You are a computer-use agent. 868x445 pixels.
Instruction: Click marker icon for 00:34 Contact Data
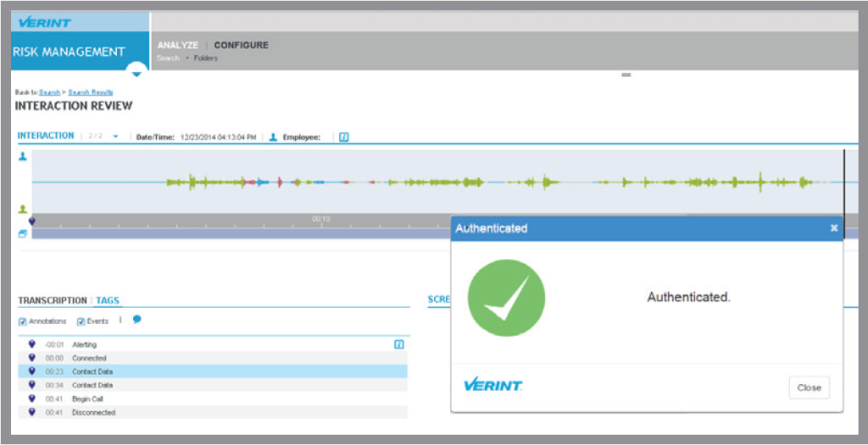coord(32,384)
